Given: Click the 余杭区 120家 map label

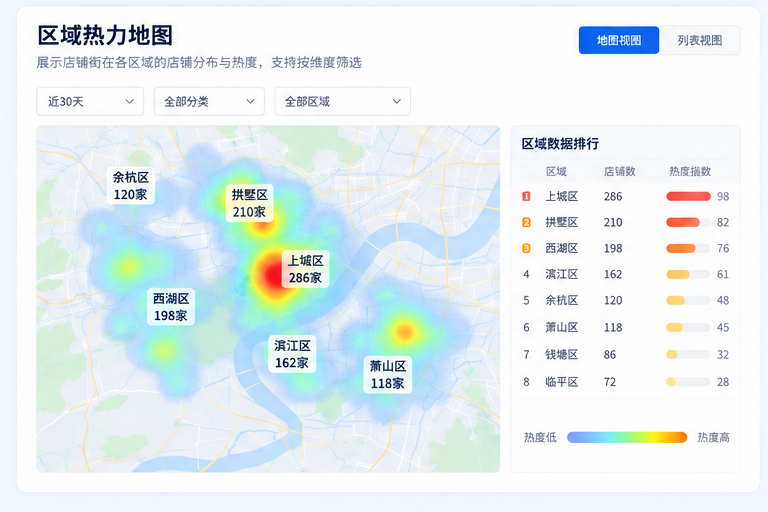Looking at the screenshot, I should pyautogui.click(x=131, y=186).
